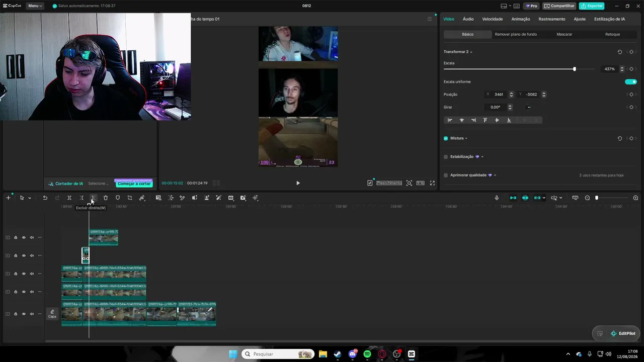644x362 pixels.
Task: Add keyframe for Escala
Action: tap(631, 69)
